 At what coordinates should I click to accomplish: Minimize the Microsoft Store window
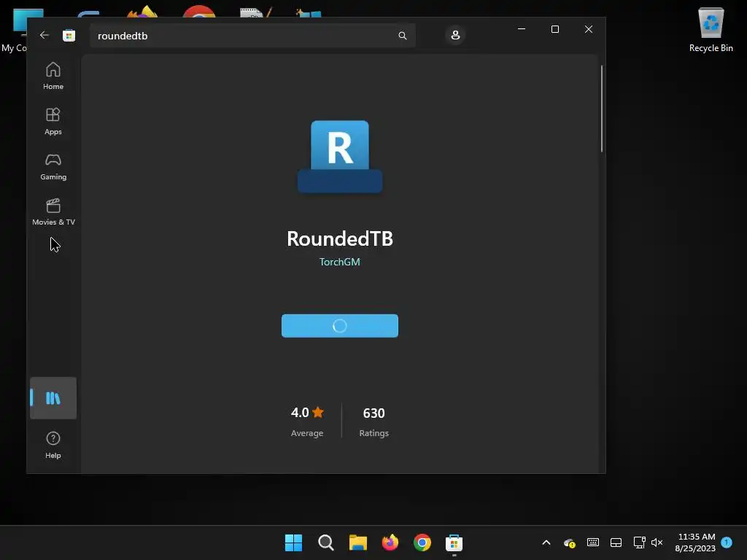click(x=522, y=29)
